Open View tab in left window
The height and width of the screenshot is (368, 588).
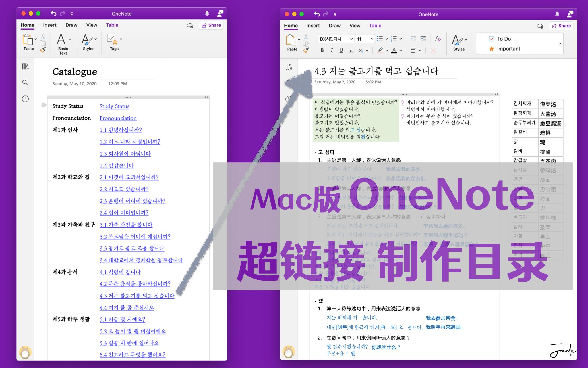tap(92, 25)
